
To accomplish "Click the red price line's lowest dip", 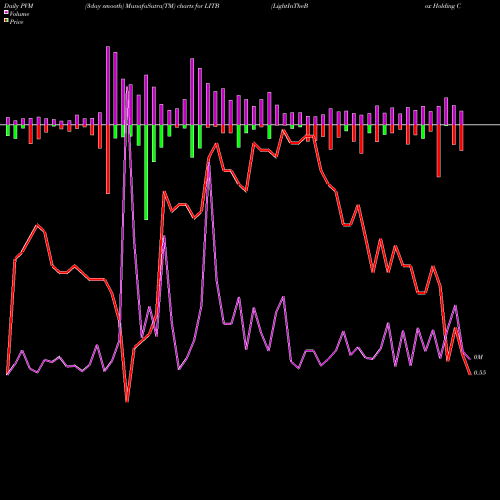I will point(127,401).
